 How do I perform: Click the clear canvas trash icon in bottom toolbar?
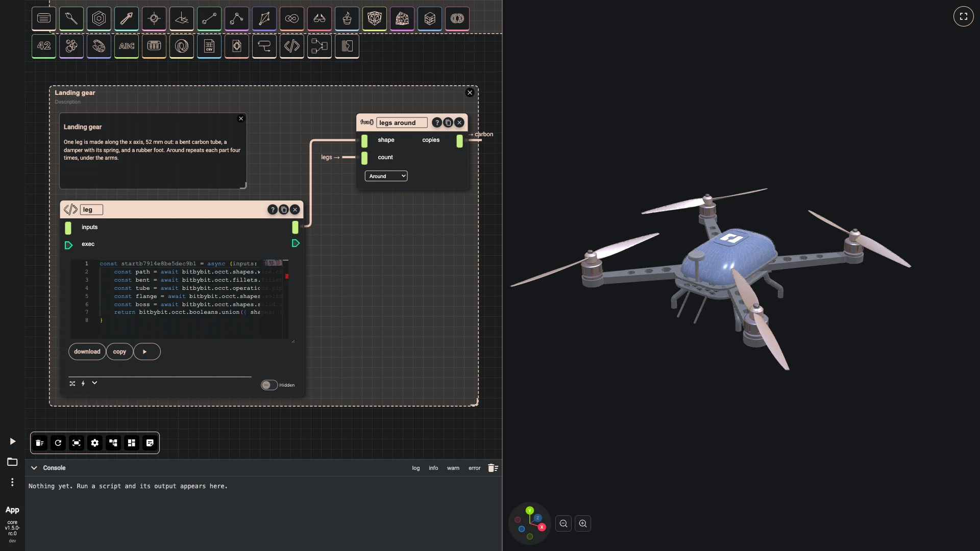pyautogui.click(x=40, y=443)
